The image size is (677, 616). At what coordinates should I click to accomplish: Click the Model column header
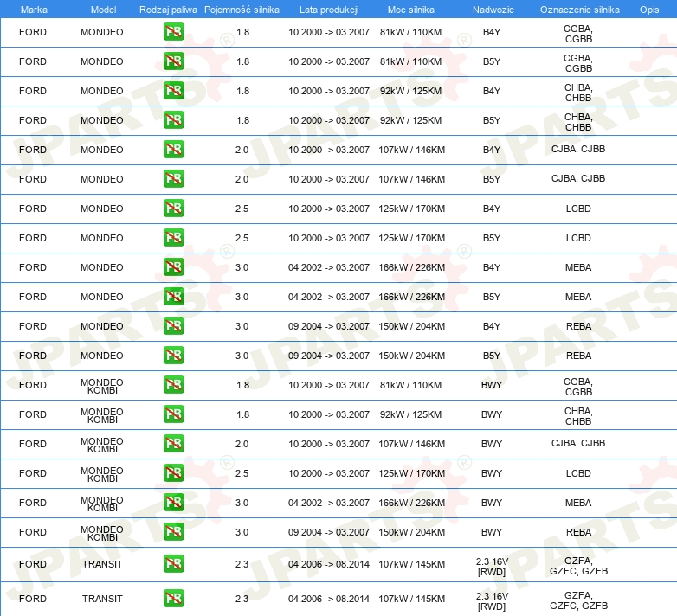click(x=104, y=10)
